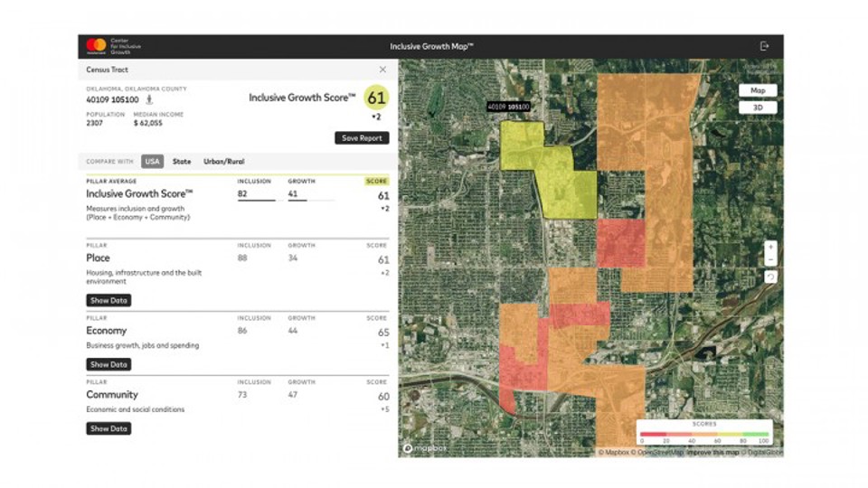Compare with USA
This screenshot has height=488, width=868.
coord(152,162)
